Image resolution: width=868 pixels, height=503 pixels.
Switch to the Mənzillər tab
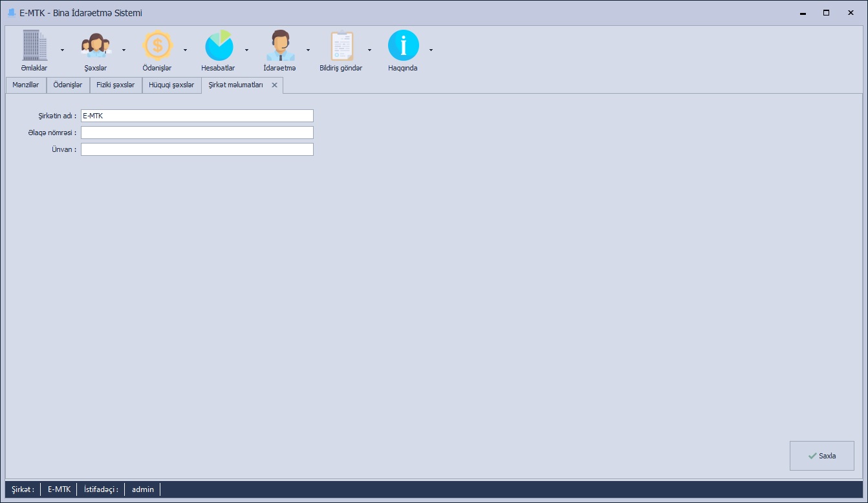[26, 85]
